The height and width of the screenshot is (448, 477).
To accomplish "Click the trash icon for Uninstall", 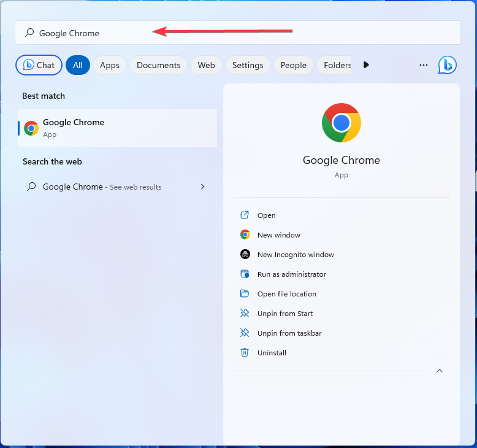I will (245, 352).
